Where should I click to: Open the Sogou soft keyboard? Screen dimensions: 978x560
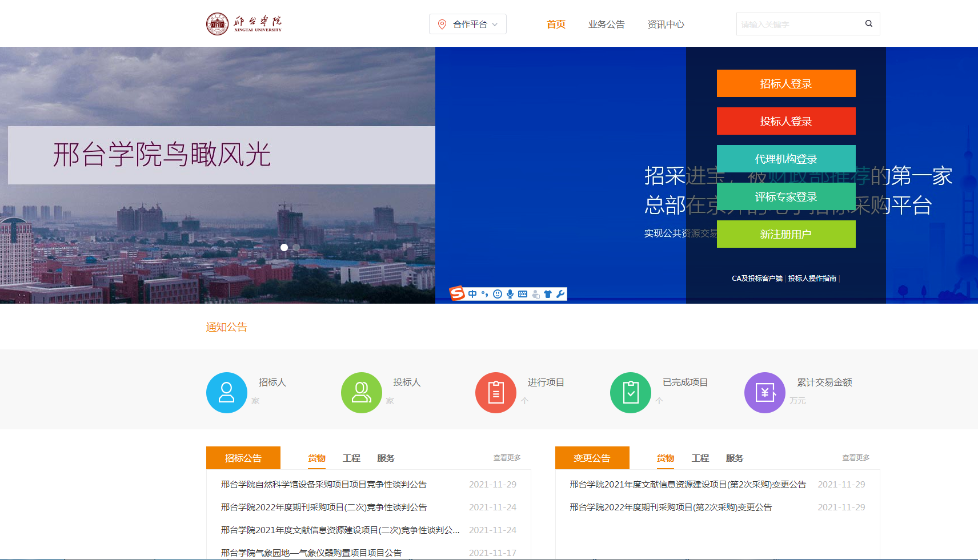tap(523, 294)
